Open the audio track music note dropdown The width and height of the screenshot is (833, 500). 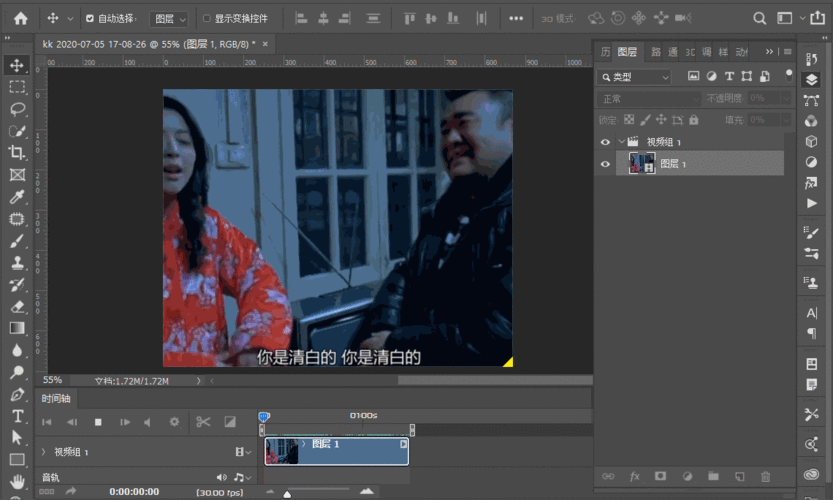click(243, 477)
